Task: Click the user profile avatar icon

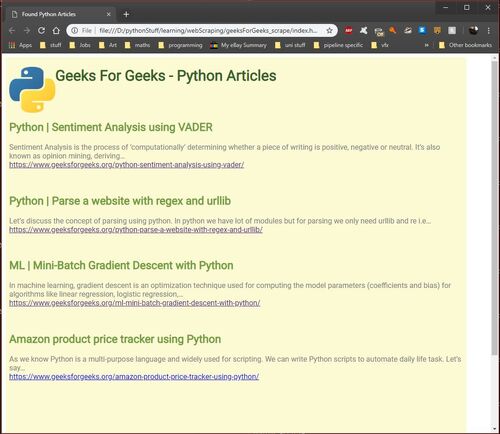Action: [473, 30]
